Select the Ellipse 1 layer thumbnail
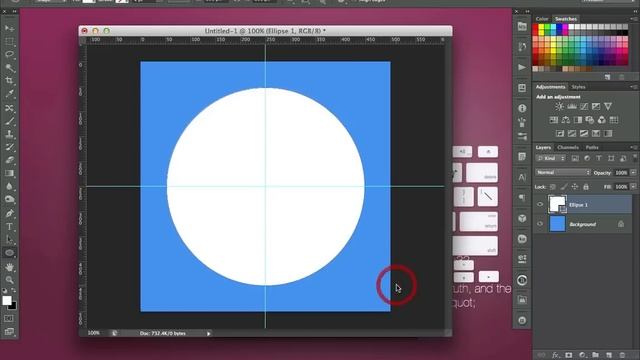 pos(558,204)
